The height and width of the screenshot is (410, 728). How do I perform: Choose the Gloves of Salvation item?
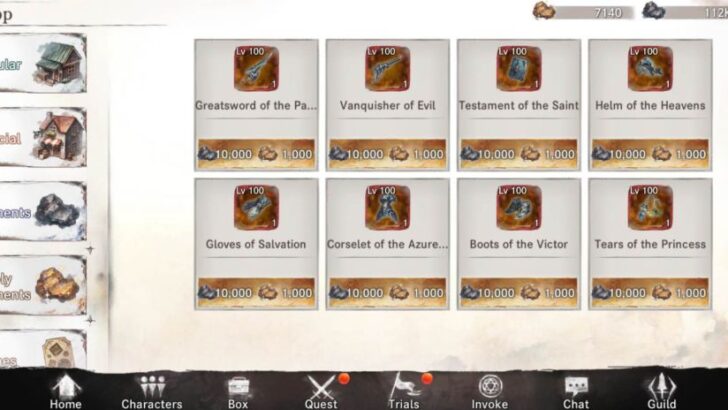tap(256, 244)
